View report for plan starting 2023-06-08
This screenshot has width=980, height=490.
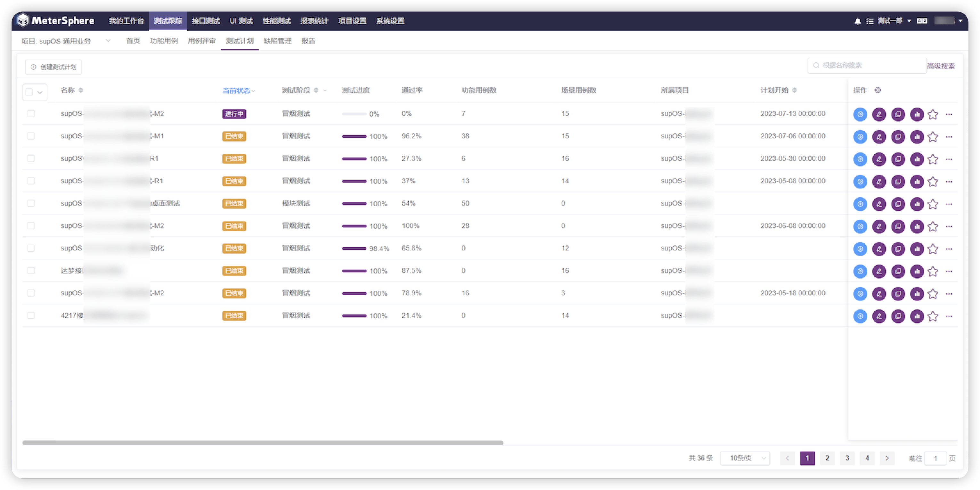[917, 226]
